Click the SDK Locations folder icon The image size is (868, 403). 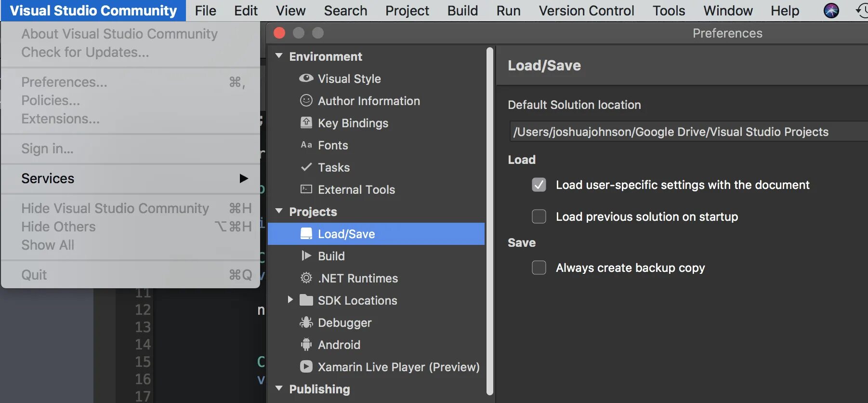tap(306, 300)
